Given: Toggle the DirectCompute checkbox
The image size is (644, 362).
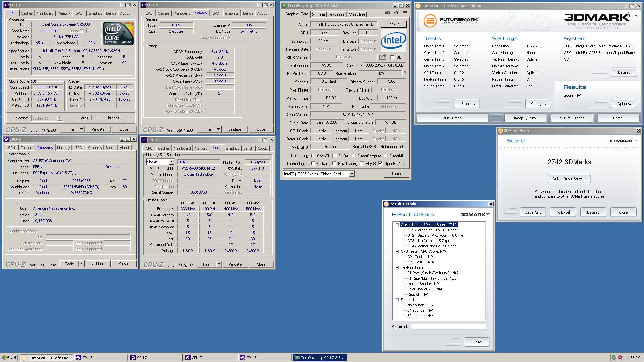Looking at the screenshot, I should (x=354, y=156).
